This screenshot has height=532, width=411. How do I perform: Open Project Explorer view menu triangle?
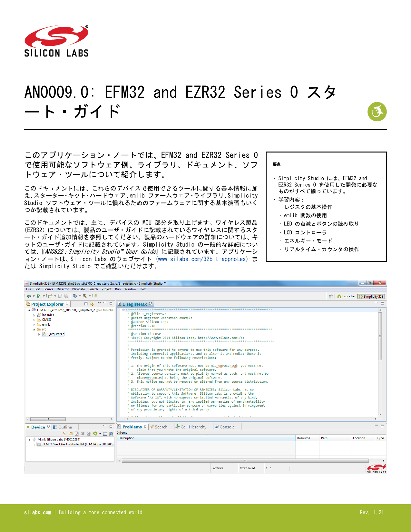coord(99,303)
